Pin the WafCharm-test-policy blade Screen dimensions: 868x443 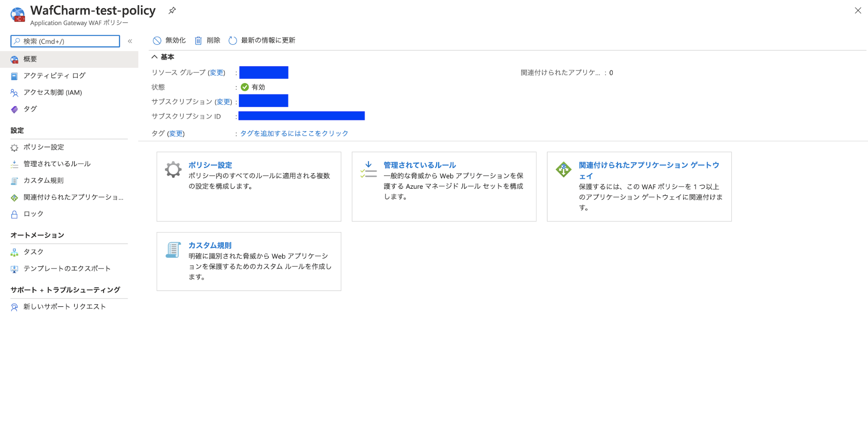point(172,10)
